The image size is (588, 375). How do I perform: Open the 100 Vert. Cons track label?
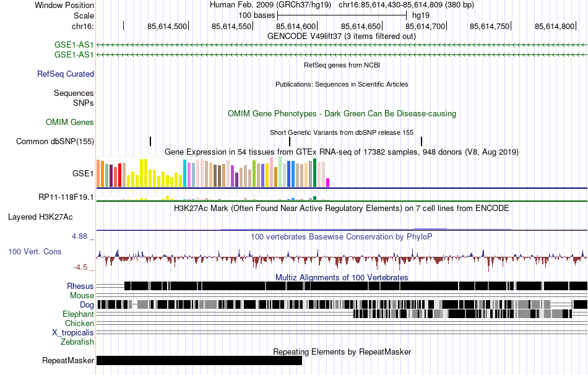(35, 252)
